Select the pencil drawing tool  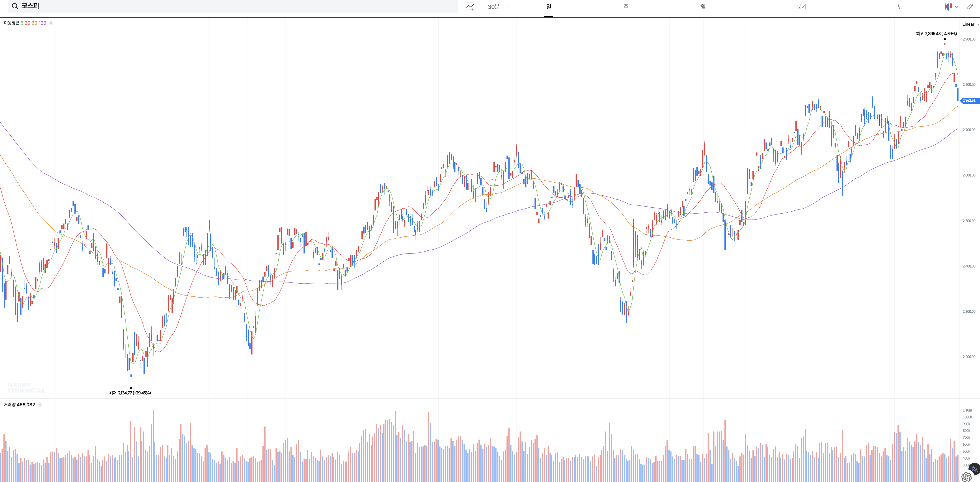(970, 7)
